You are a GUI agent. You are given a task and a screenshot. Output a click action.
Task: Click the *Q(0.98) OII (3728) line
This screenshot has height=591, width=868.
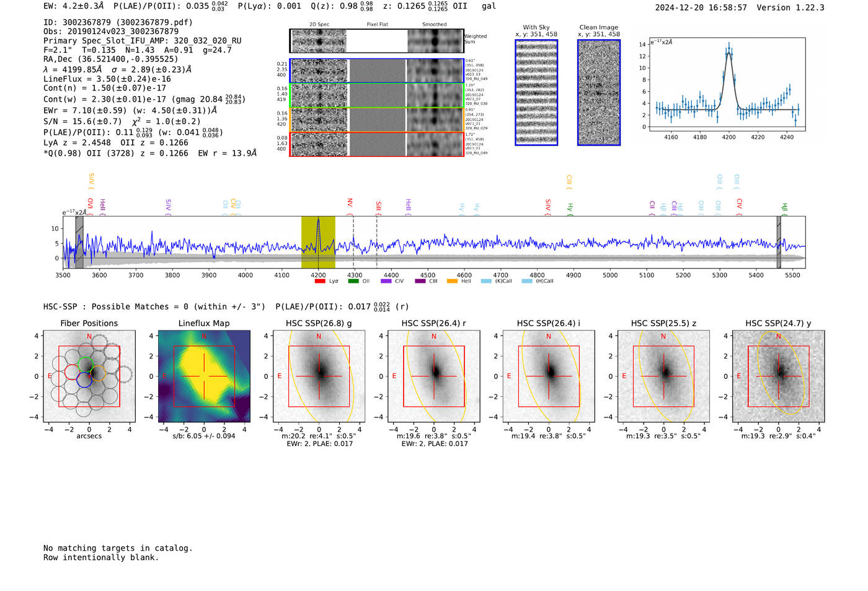click(x=150, y=153)
